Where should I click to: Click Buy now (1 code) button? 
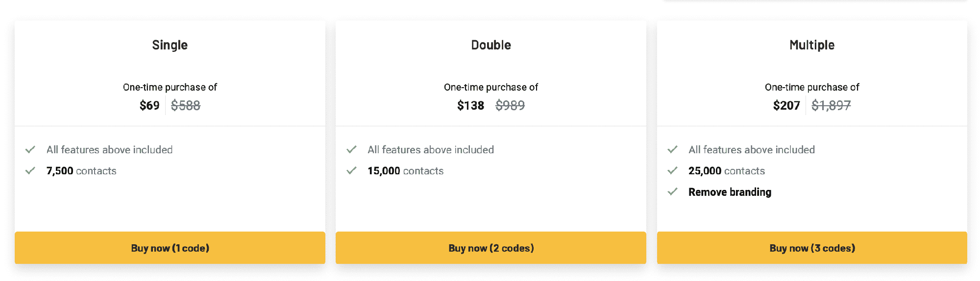170,248
